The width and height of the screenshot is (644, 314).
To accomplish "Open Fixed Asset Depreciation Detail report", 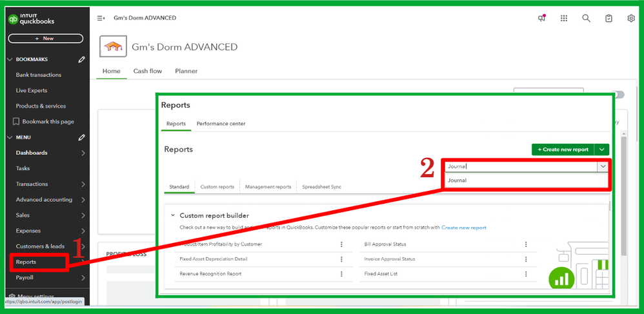I will (214, 259).
